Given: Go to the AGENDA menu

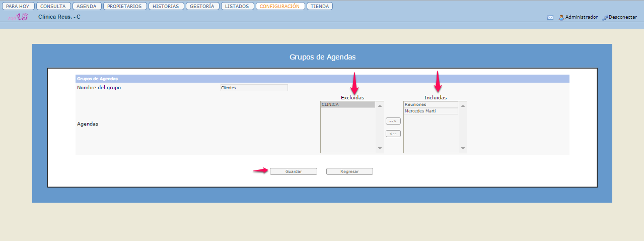Looking at the screenshot, I should point(87,7).
